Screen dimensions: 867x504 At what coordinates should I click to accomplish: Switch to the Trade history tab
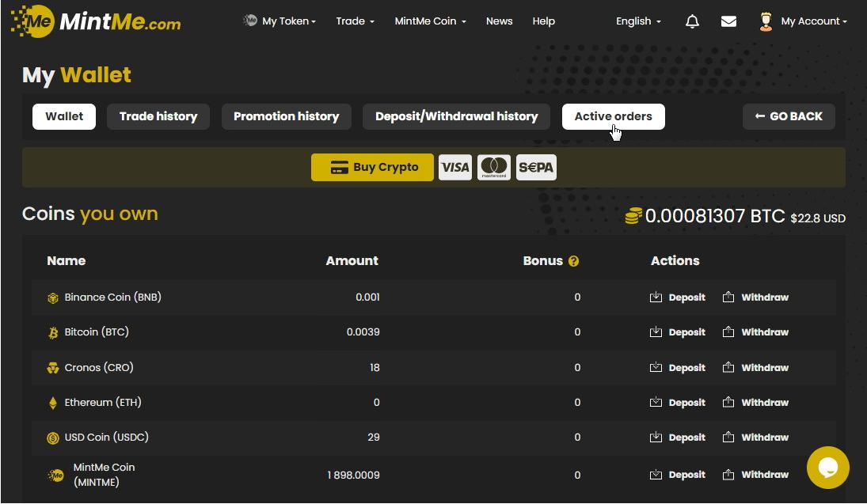[158, 116]
